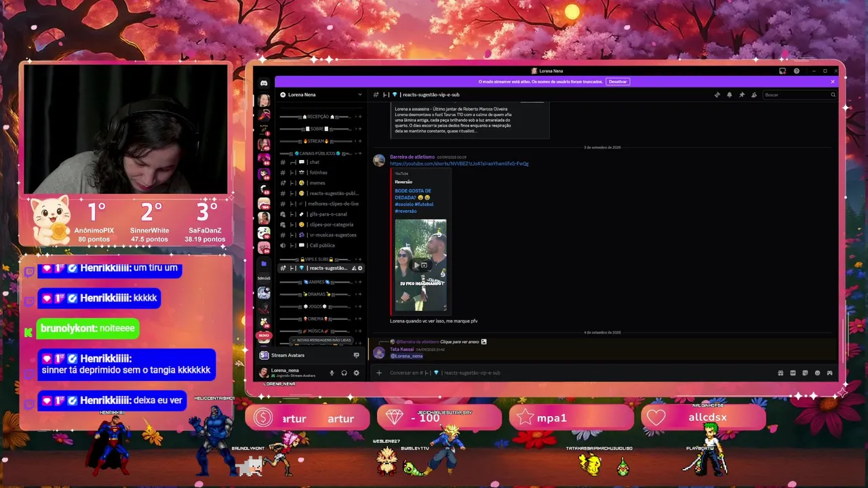
Task: Open the server marked NOVO in sidebar
Action: coord(264,335)
